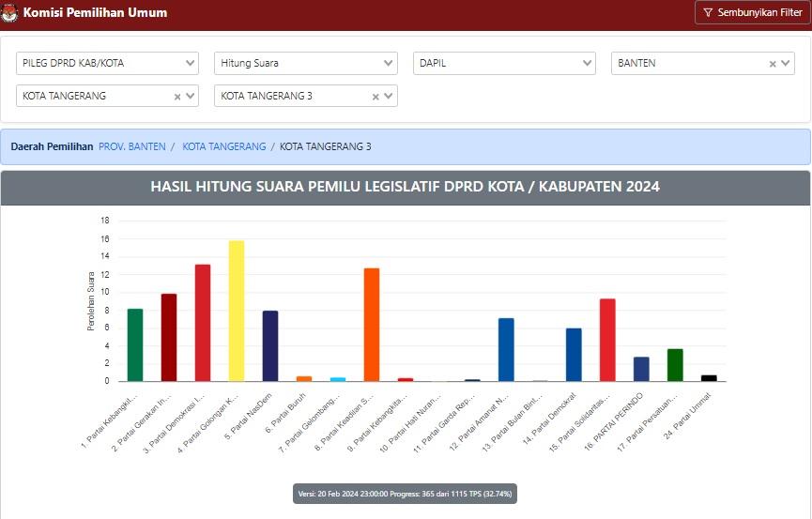
Task: Open the Hitung Suara dropdown
Action: click(x=305, y=63)
